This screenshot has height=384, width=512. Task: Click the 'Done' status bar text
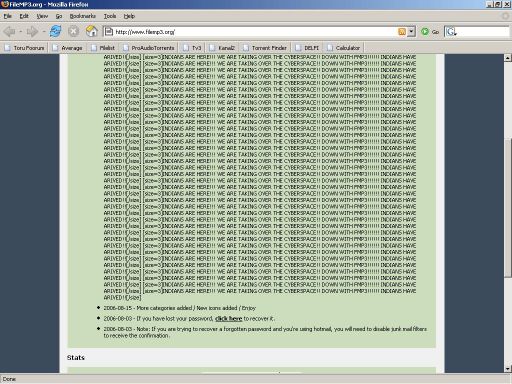(9, 379)
